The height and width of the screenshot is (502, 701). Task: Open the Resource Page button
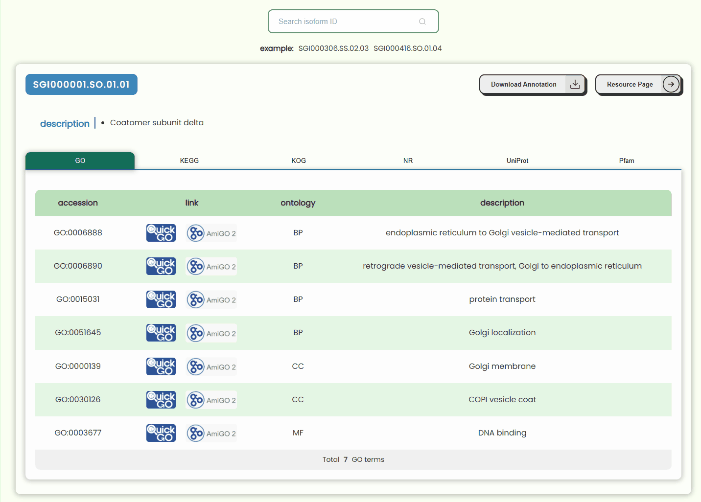pyautogui.click(x=639, y=84)
